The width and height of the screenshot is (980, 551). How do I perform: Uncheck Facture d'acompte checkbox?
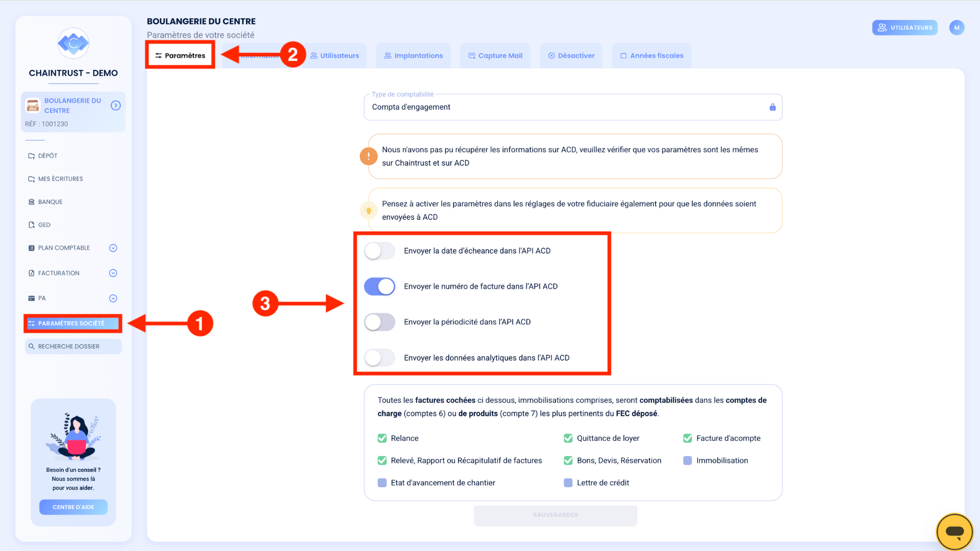tap(688, 438)
